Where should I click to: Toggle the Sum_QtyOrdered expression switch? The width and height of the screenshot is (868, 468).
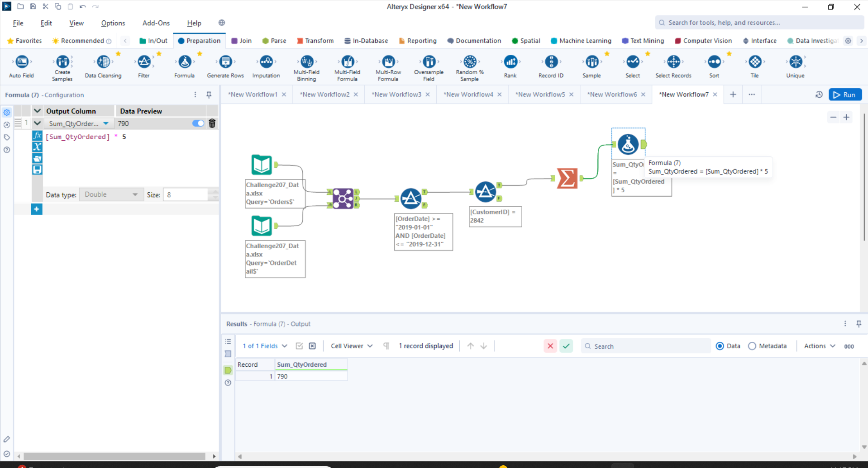198,123
